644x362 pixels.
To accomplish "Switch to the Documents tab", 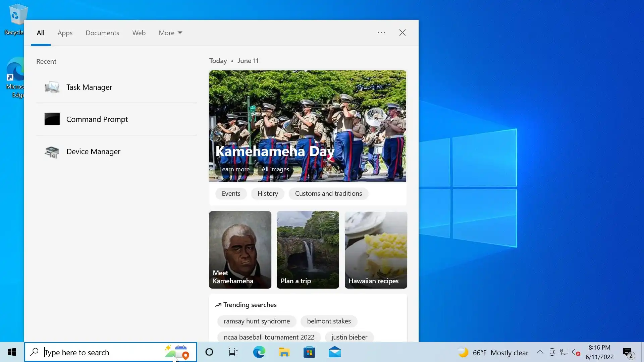I will tap(102, 33).
